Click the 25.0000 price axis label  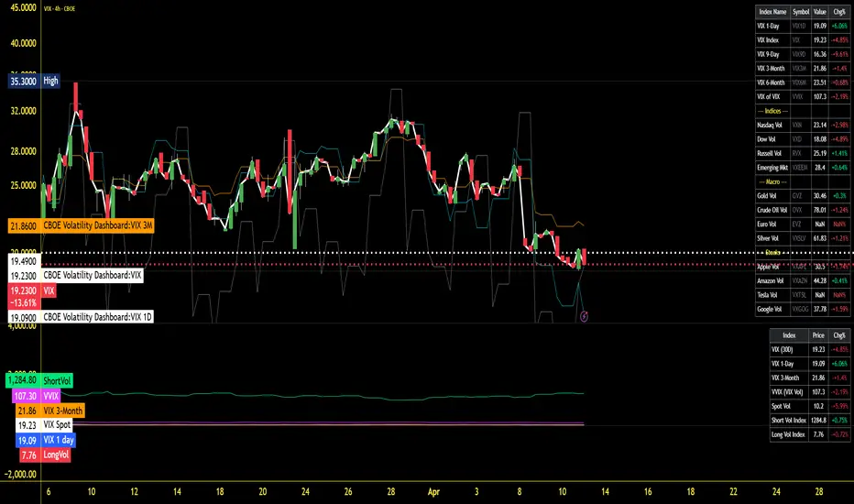coord(24,186)
